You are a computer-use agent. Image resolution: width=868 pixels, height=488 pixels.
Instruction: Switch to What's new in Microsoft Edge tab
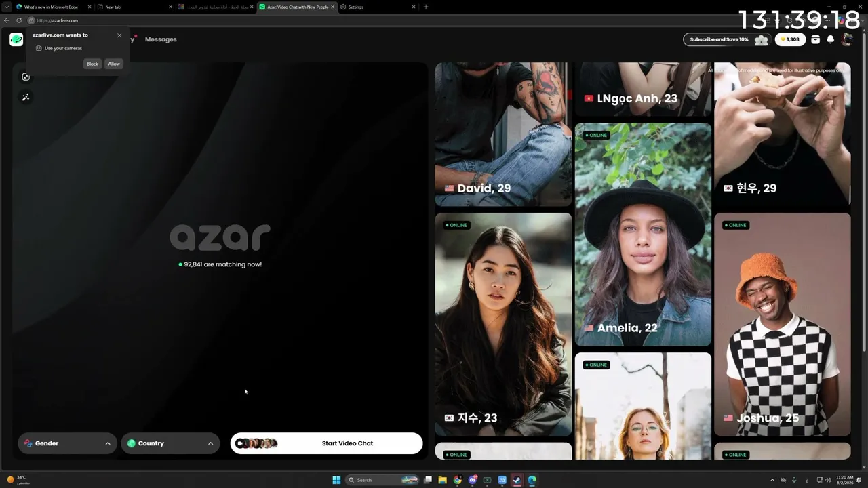pos(53,7)
